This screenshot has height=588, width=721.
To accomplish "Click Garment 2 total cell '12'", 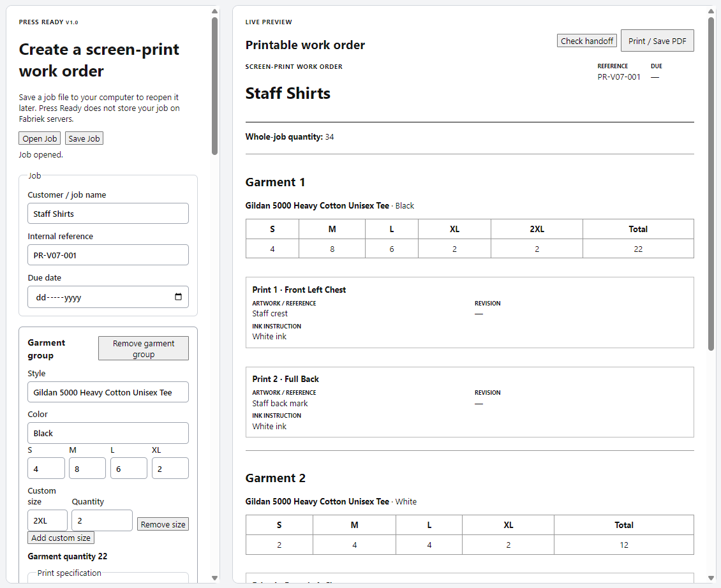I will [624, 545].
